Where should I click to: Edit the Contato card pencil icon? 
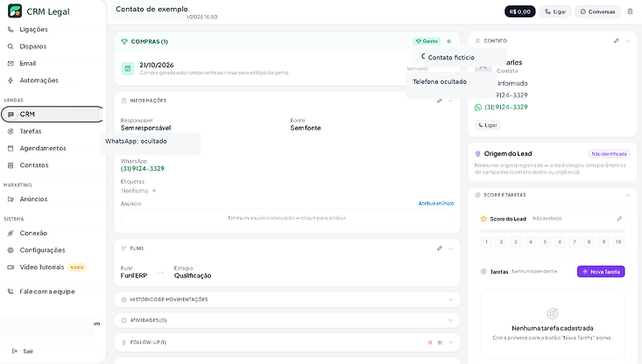617,41
